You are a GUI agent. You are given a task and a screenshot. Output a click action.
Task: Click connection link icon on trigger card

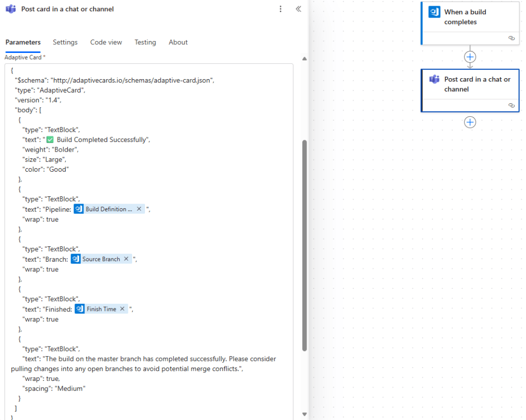click(511, 38)
